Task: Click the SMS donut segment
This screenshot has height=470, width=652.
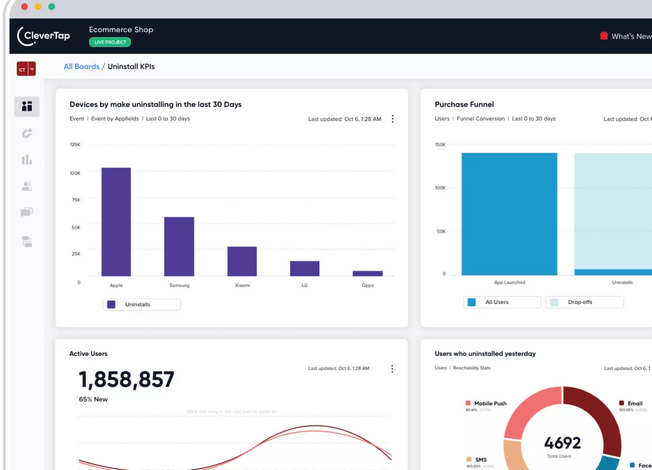Action: pyautogui.click(x=511, y=454)
